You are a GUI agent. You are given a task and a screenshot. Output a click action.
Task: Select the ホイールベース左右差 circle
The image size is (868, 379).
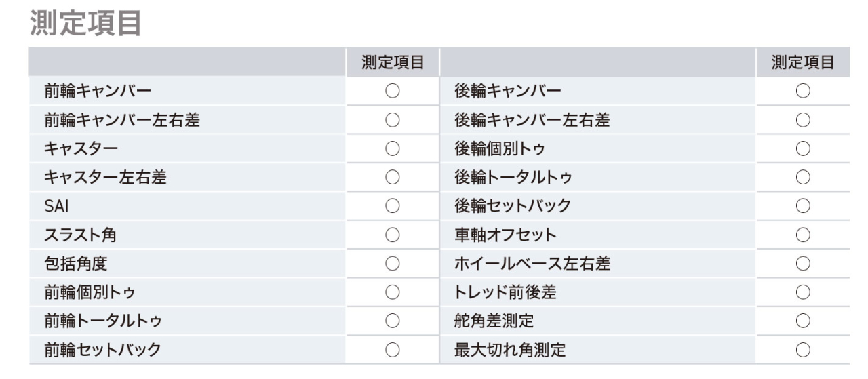(804, 264)
